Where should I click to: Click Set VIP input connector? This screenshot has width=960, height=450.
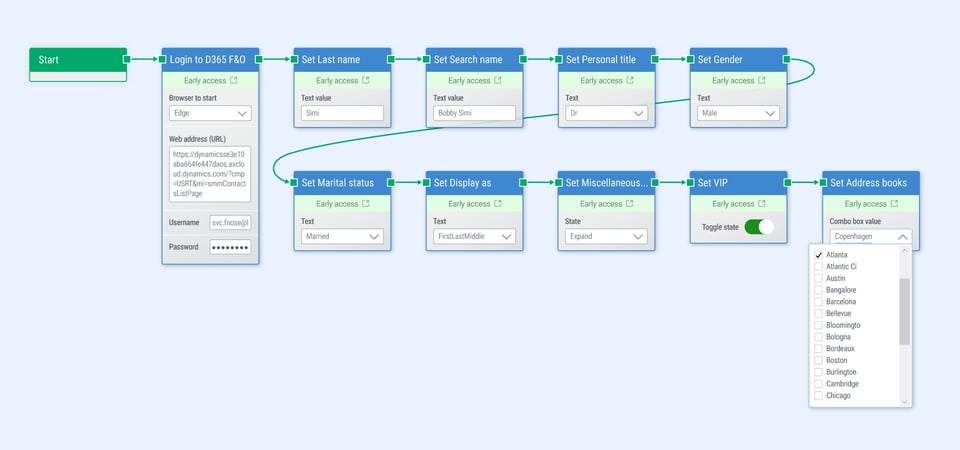pos(691,182)
